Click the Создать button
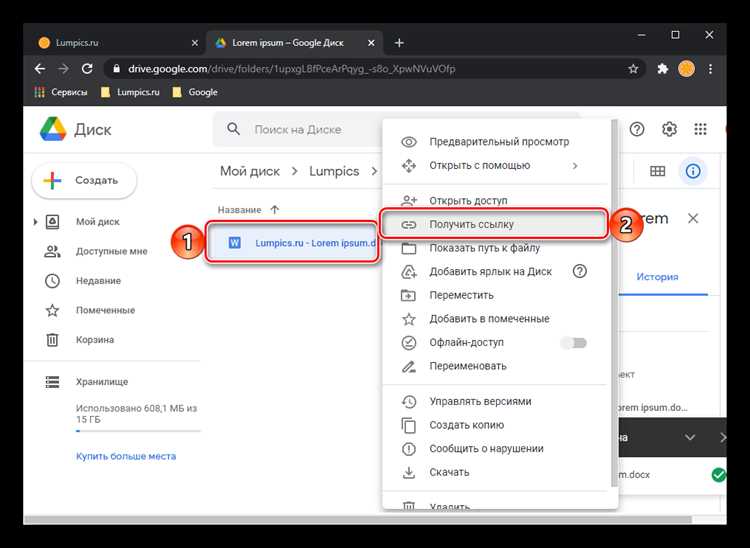Image resolution: width=750 pixels, height=548 pixels. (x=84, y=180)
